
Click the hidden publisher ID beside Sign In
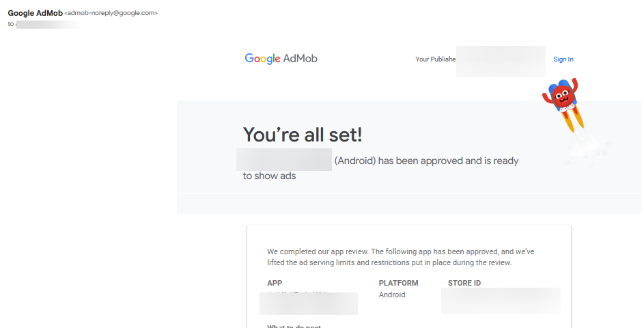click(x=501, y=61)
